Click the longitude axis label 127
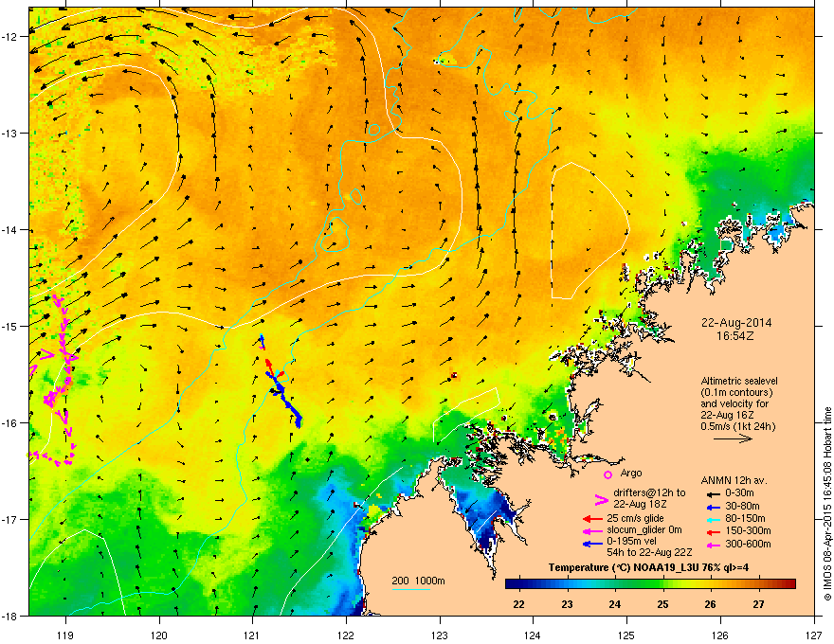This screenshot has width=834, height=644. pyautogui.click(x=814, y=635)
